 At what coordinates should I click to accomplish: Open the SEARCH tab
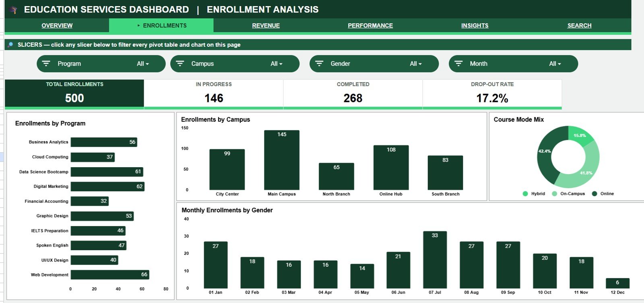point(579,25)
